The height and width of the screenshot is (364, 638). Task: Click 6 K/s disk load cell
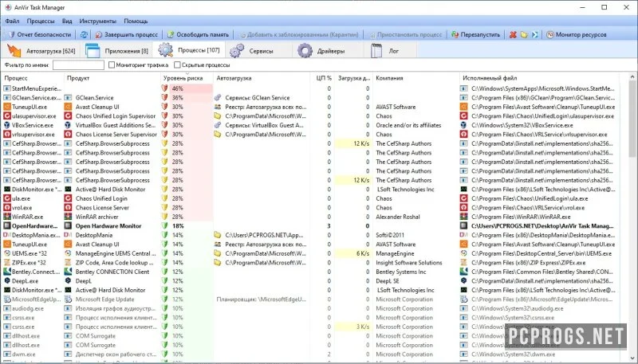[353, 253]
